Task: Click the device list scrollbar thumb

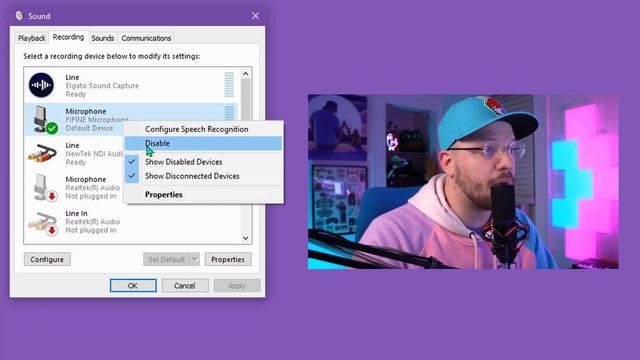Action: click(245, 100)
